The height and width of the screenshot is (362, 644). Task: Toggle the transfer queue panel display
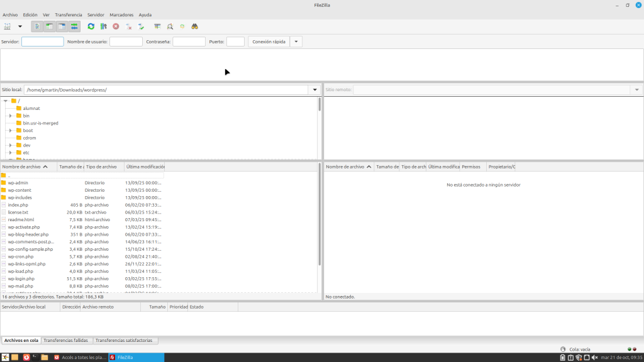coord(74,26)
